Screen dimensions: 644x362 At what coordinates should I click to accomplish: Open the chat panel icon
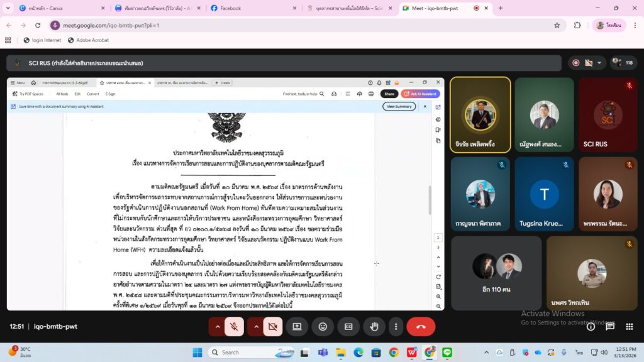click(610, 327)
